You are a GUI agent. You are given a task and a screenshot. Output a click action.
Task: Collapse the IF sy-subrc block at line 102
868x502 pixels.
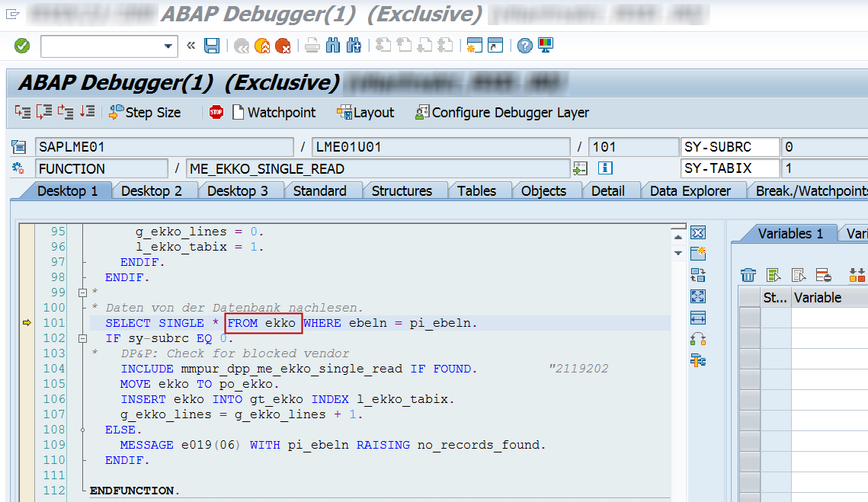point(82,337)
